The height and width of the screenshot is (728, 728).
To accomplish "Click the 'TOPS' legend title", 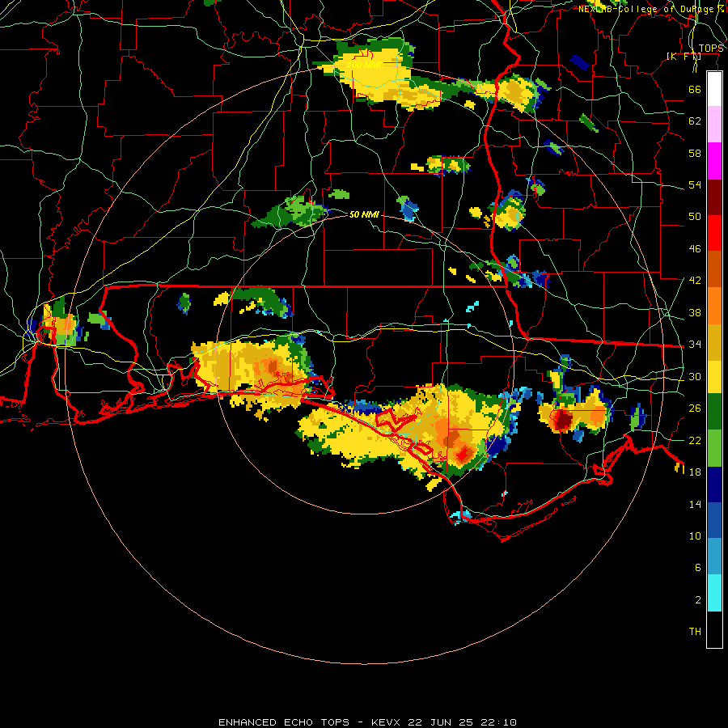I will pyautogui.click(x=711, y=49).
